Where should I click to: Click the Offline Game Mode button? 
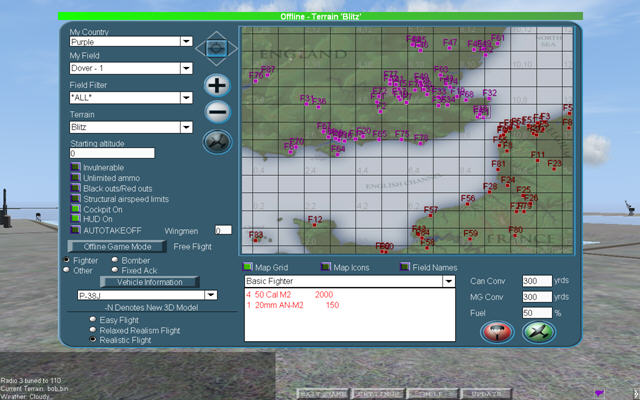[116, 246]
